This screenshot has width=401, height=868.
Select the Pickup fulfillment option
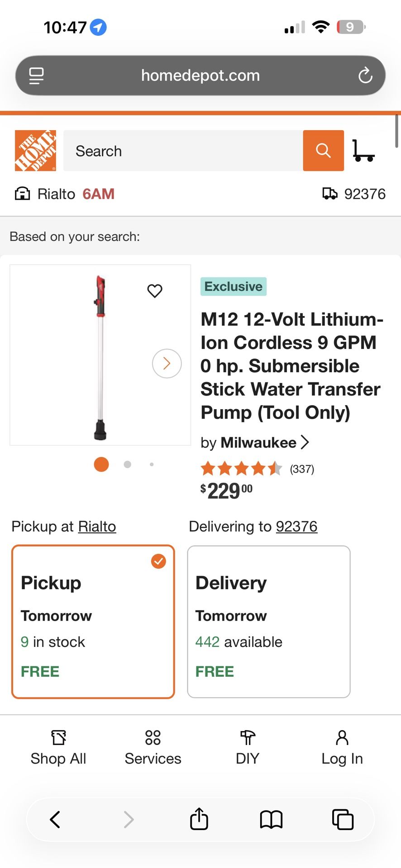point(93,622)
